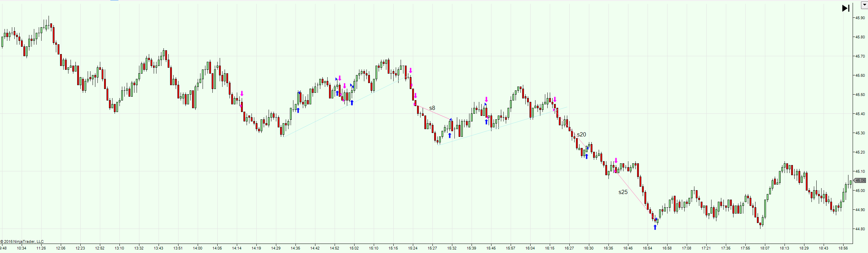
Task: Click the 15:27 time axis label
Action: point(432,248)
